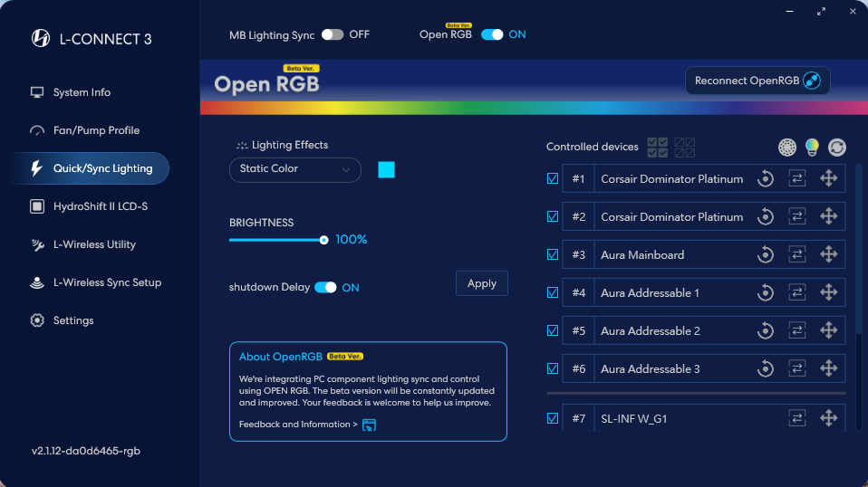This screenshot has height=487, width=868.
Task: Click the deselect-all devices icon
Action: (685, 147)
